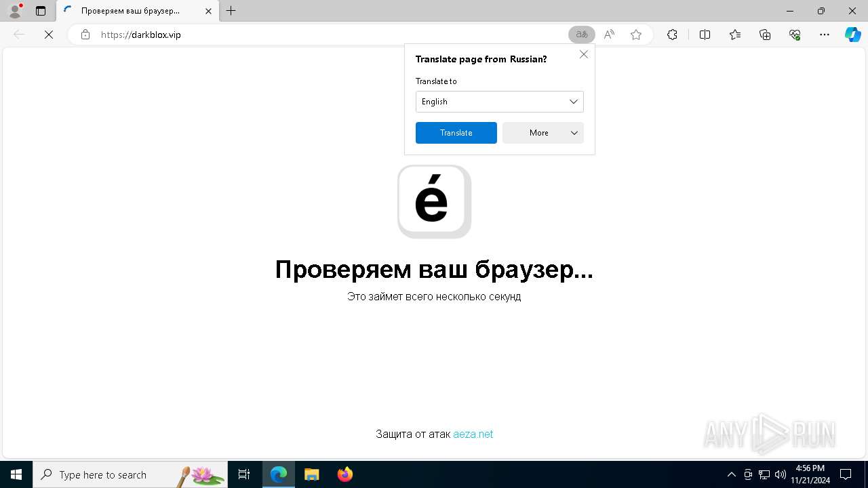Open the network tray icon
This screenshot has width=868, height=488.
click(x=764, y=474)
